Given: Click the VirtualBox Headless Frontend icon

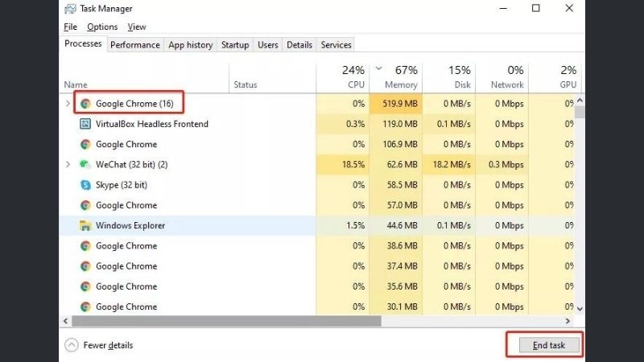Looking at the screenshot, I should [x=85, y=124].
